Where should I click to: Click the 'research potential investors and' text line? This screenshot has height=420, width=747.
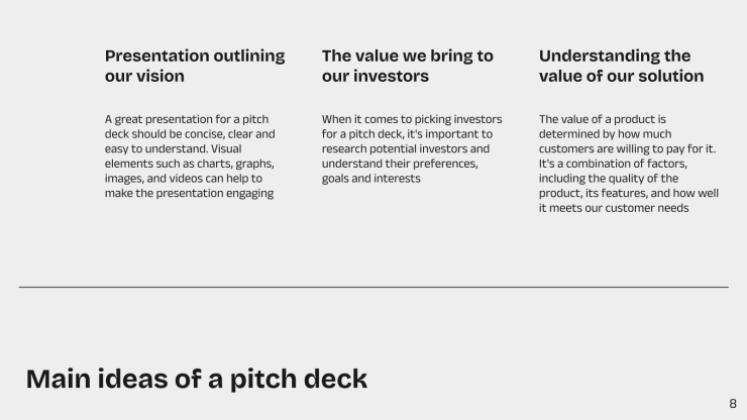click(x=405, y=148)
